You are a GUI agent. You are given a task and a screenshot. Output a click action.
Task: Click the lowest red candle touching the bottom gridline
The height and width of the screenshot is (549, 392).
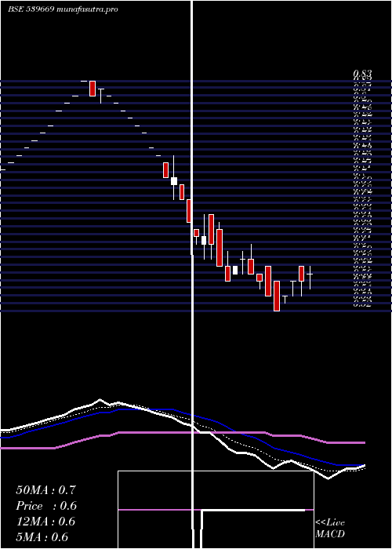277,296
